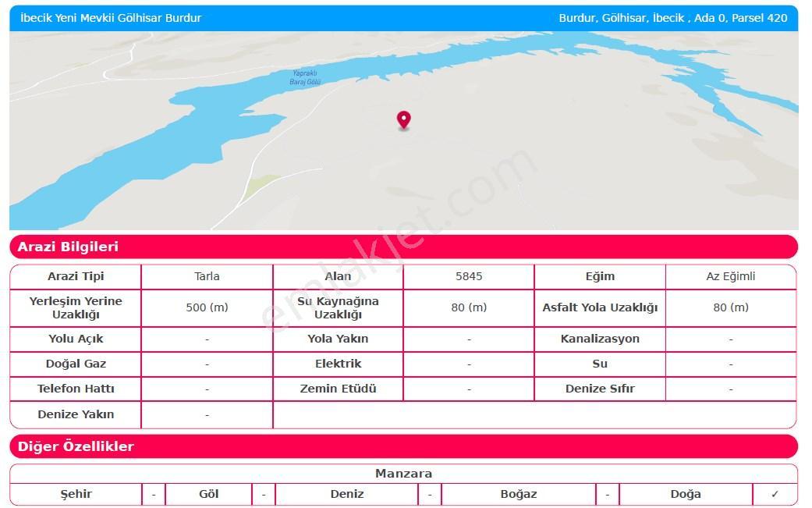This screenshot has height=508, width=812.
Task: Click the red location pin on the map
Action: (x=403, y=119)
